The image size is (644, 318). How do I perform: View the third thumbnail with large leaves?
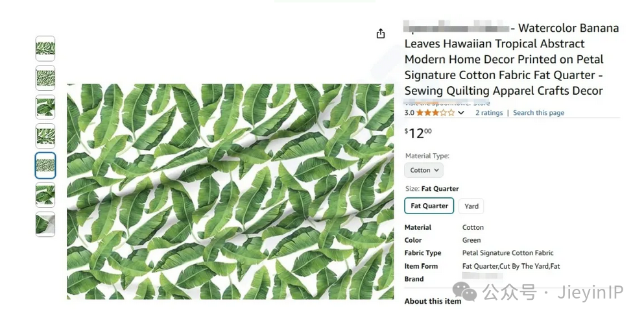click(45, 107)
